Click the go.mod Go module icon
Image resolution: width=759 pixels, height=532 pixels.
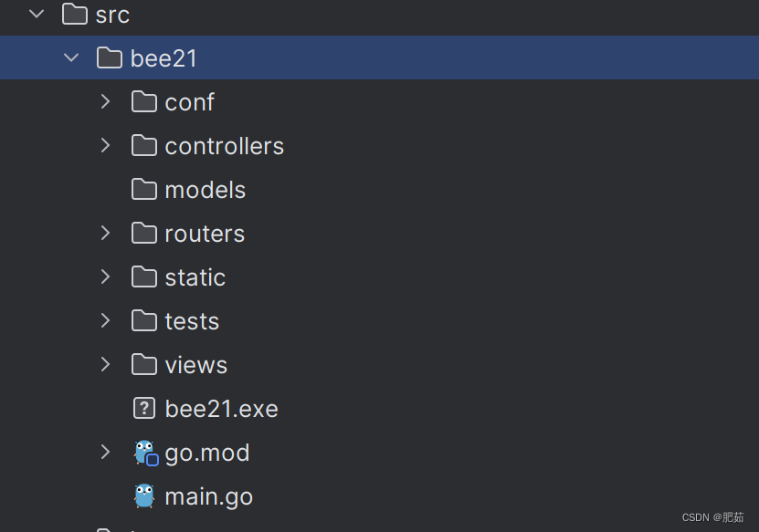(x=146, y=452)
